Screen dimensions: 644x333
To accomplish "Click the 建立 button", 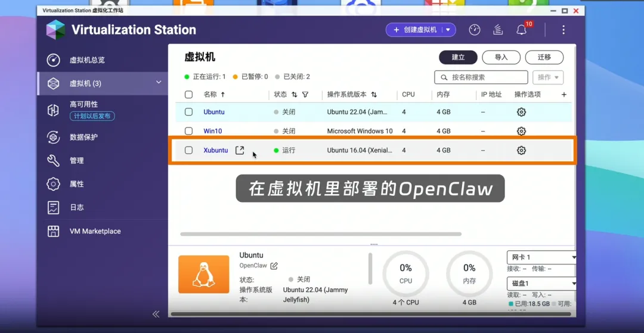I will coord(458,57).
